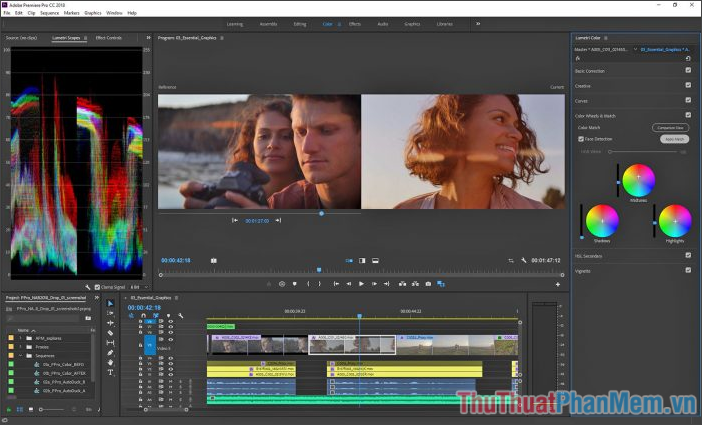Open program monitor settings wrench
Image resolution: width=702 pixels, height=425 pixels.
tap(523, 260)
